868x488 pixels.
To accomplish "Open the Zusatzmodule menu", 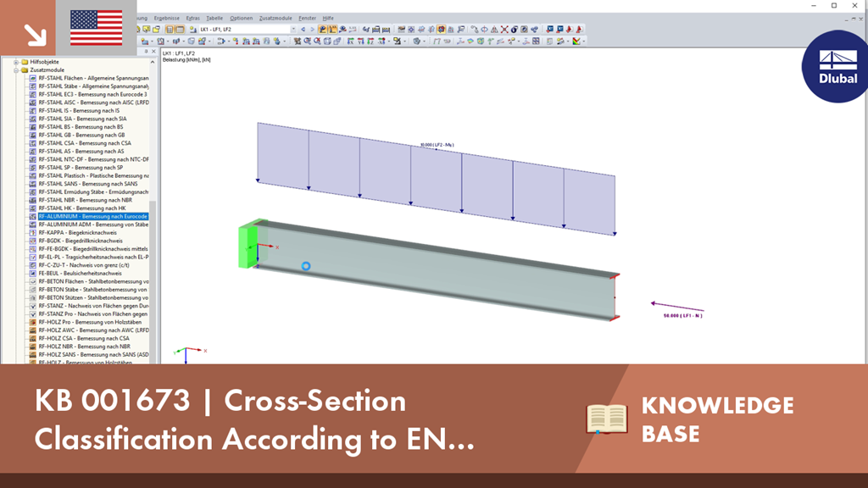I will pos(275,19).
